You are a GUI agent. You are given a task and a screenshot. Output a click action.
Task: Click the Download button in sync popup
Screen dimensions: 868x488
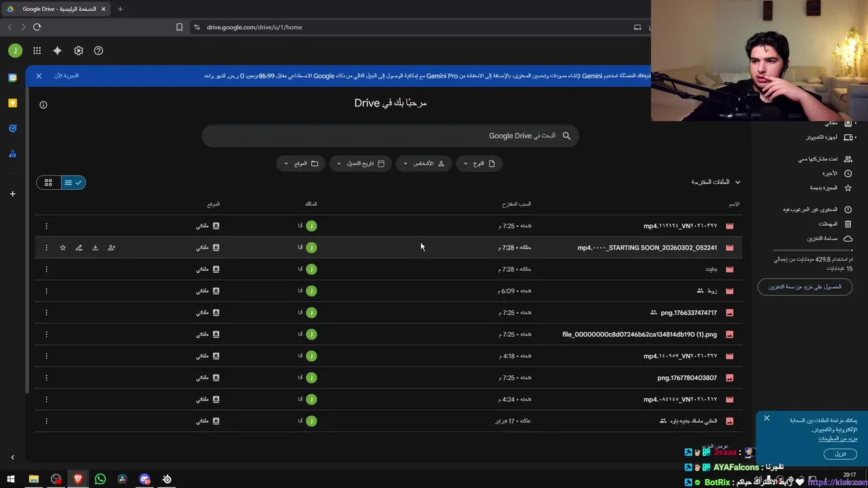(x=840, y=454)
